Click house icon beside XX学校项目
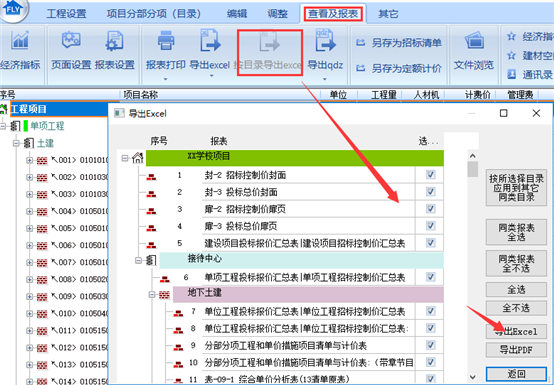 (138, 158)
